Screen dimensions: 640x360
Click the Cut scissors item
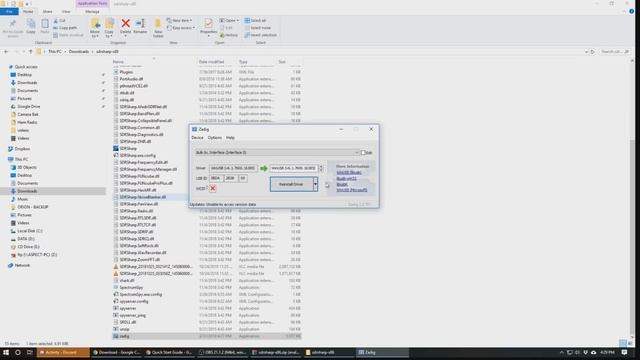(x=60, y=20)
